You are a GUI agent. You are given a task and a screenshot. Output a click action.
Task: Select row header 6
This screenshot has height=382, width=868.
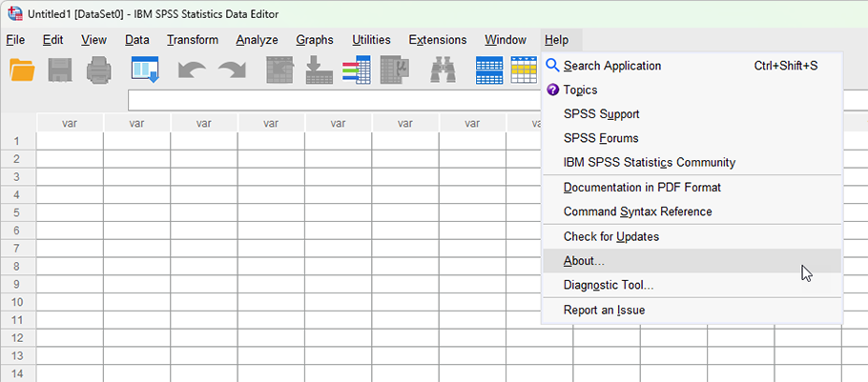(18, 231)
